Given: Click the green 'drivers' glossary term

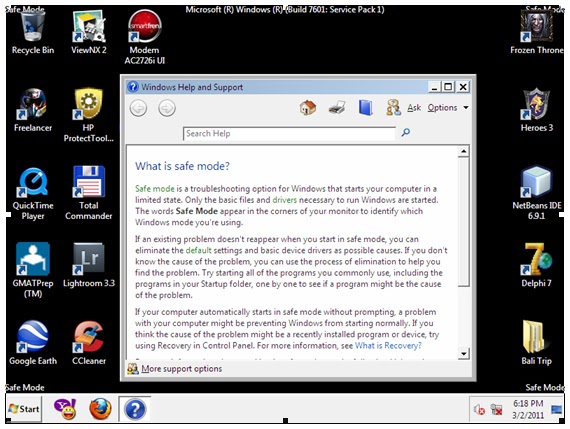Looking at the screenshot, I should (285, 200).
